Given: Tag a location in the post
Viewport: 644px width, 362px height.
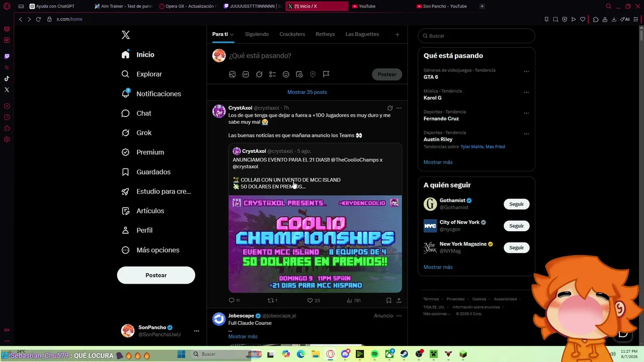Looking at the screenshot, I should pyautogui.click(x=313, y=74).
